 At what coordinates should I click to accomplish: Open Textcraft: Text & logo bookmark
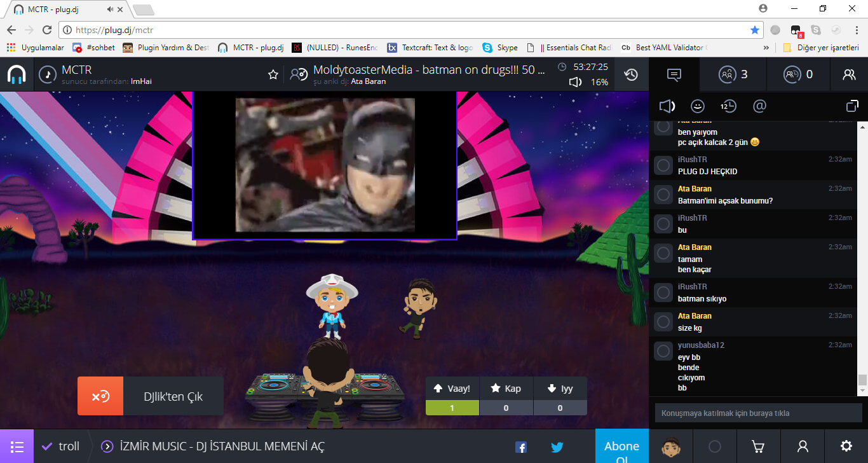[430, 48]
